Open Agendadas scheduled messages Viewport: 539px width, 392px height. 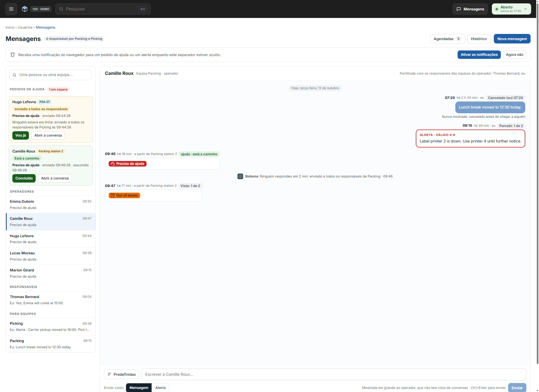coord(447,39)
